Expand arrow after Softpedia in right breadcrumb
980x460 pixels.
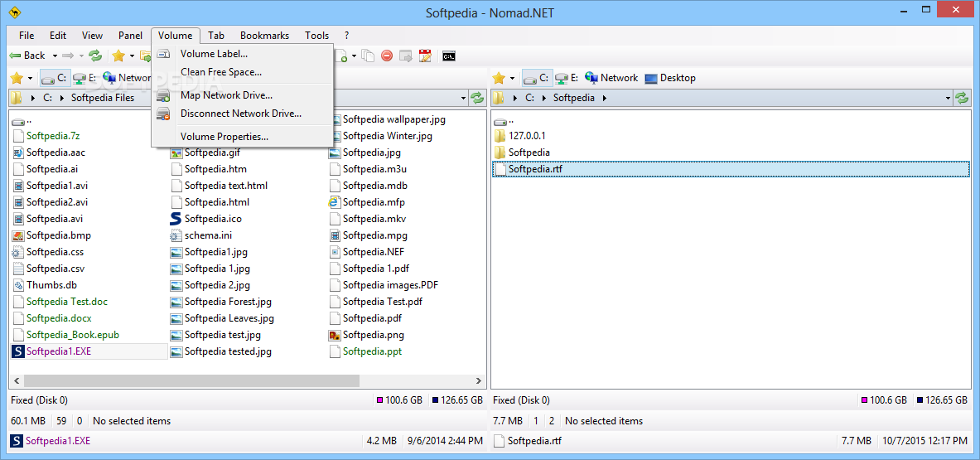pos(605,98)
